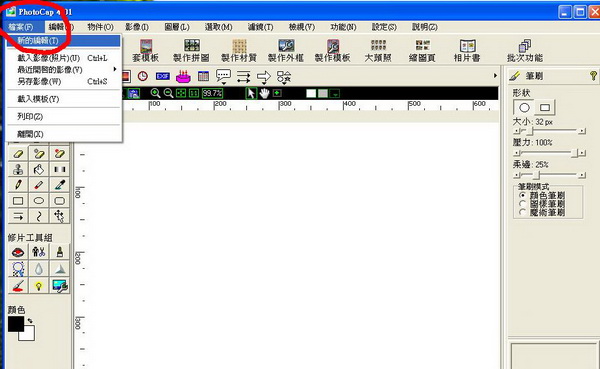This screenshot has width=600, height=369.
Task: Click the black foreground color swatch
Action: 16,324
